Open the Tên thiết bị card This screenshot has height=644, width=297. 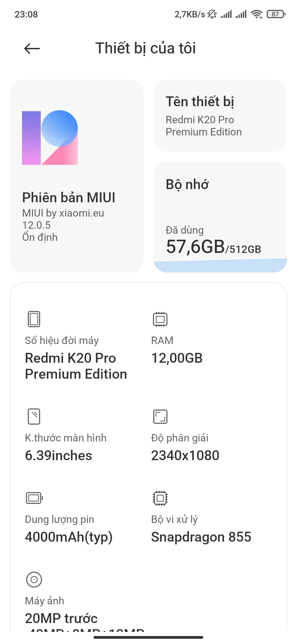point(220,116)
